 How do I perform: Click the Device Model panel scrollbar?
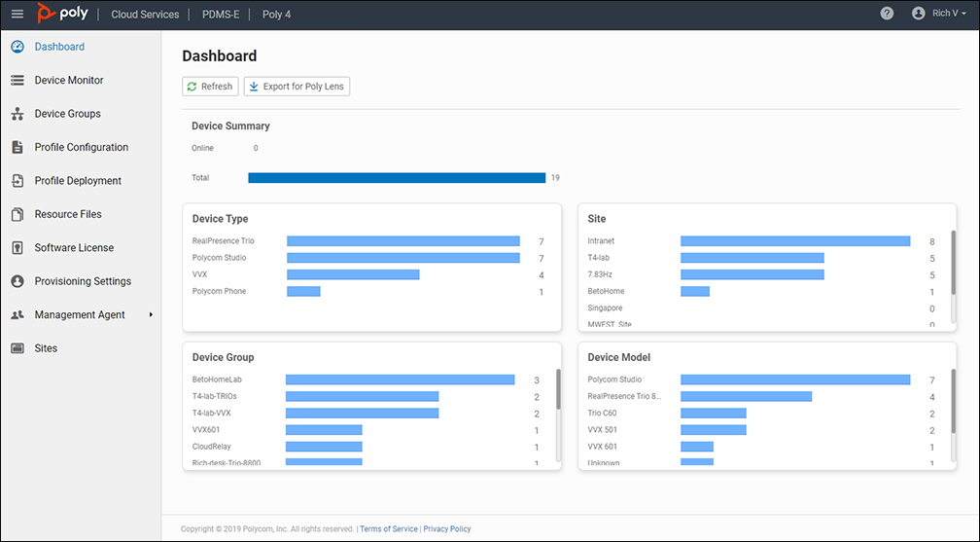pos(953,401)
